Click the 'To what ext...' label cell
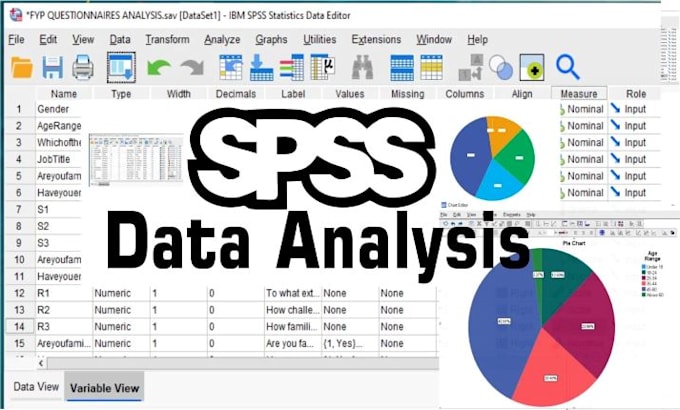This screenshot has width=680, height=410. tap(292, 293)
